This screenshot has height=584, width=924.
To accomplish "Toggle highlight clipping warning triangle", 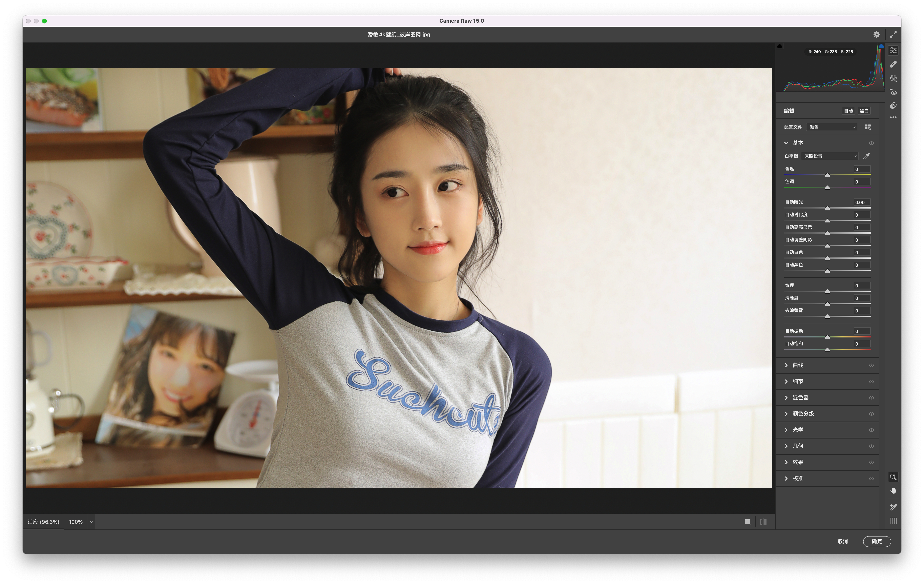I will pyautogui.click(x=881, y=46).
